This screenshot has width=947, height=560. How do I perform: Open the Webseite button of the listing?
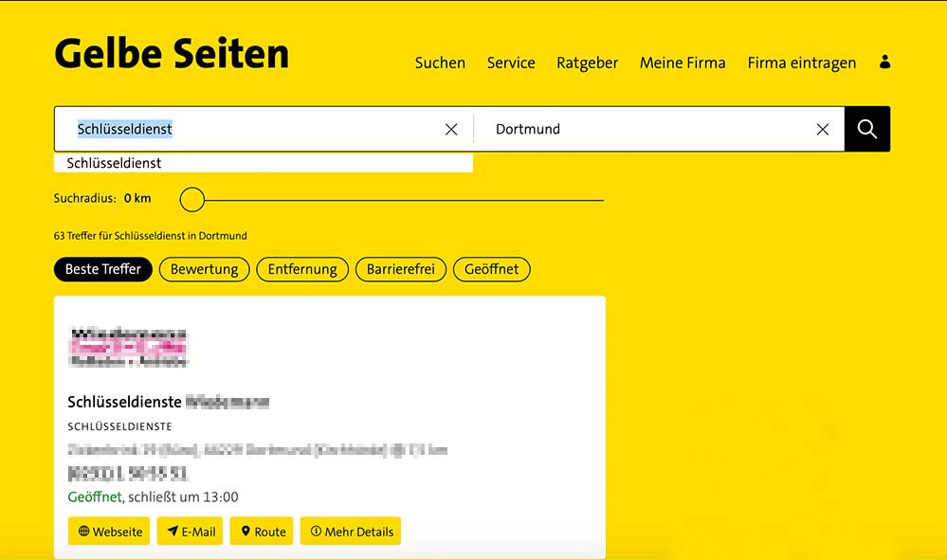point(109,531)
